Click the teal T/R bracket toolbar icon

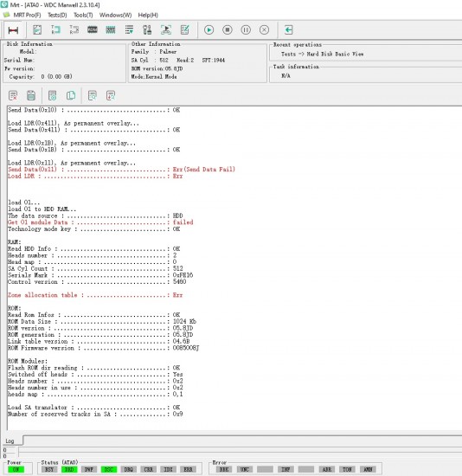point(56,29)
